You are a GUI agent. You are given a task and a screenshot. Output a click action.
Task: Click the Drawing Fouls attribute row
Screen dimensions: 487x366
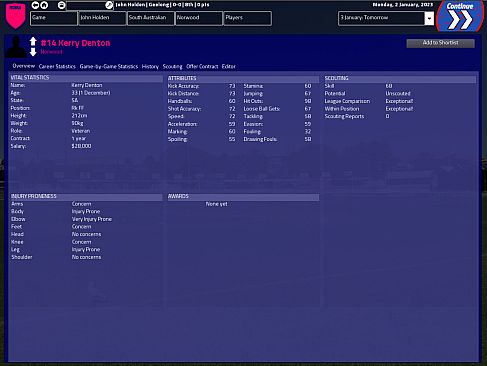click(277, 139)
